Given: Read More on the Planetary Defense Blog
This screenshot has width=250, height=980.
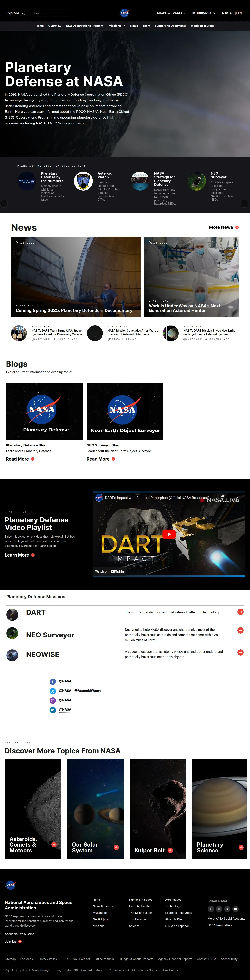Looking at the screenshot, I should 20,459.
